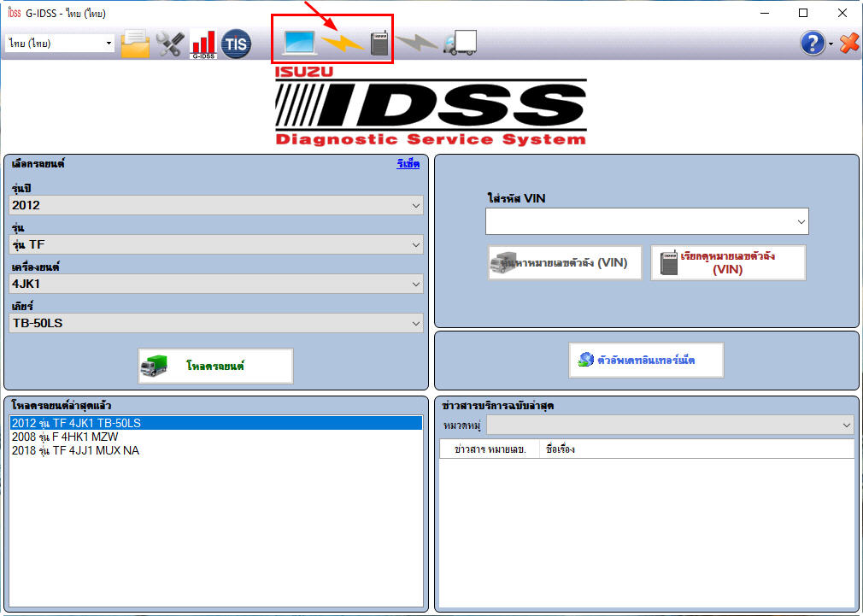Viewport: 863px width, 616px height.
Task: Click the ชื่อเรื่อง column header
Action: [x=696, y=449]
